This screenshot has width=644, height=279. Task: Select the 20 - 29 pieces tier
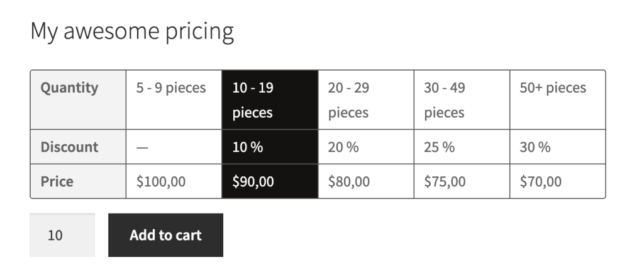point(365,100)
